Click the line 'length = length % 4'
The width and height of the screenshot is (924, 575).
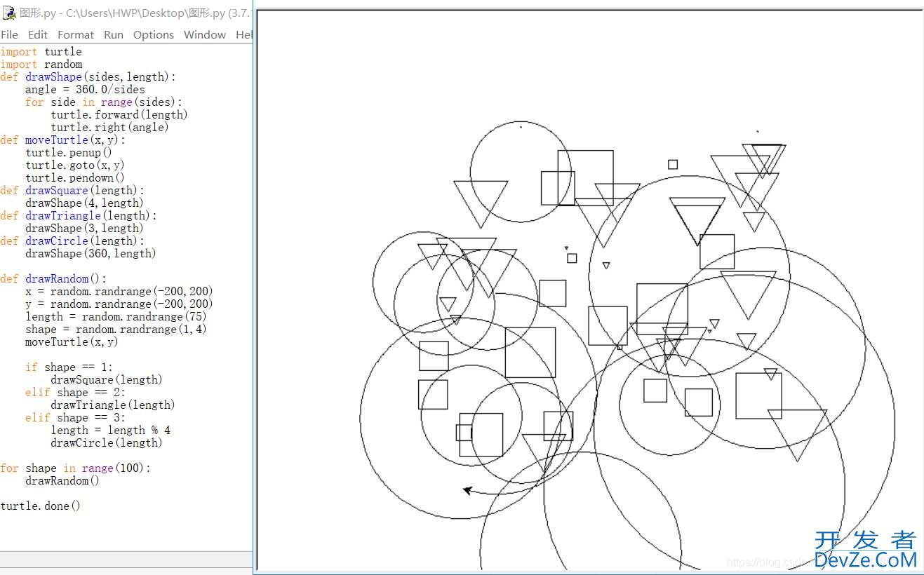click(110, 431)
